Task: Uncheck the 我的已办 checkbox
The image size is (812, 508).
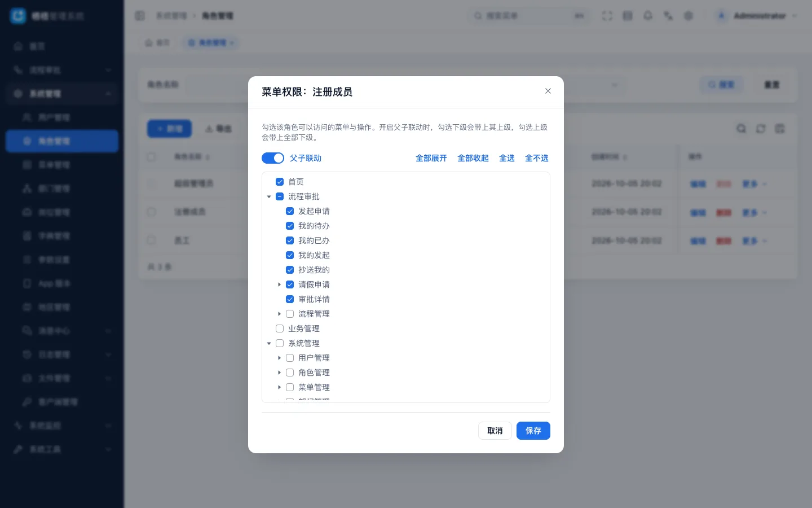Action: tap(290, 240)
